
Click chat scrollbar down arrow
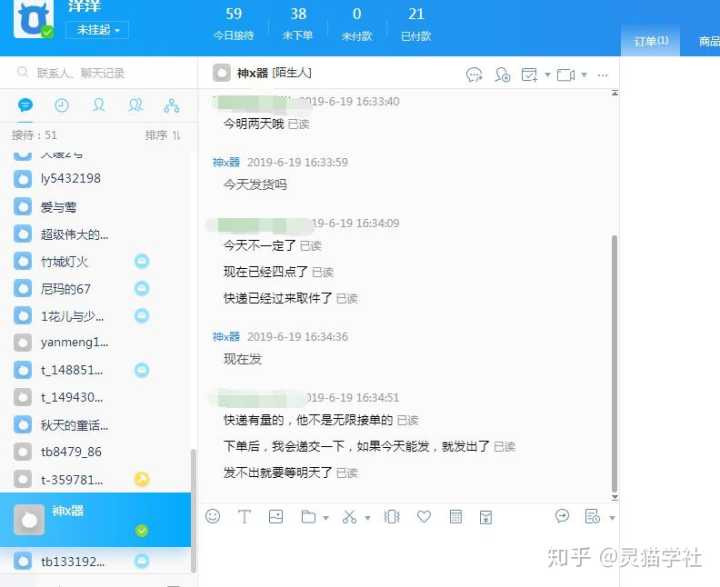pyautogui.click(x=615, y=497)
